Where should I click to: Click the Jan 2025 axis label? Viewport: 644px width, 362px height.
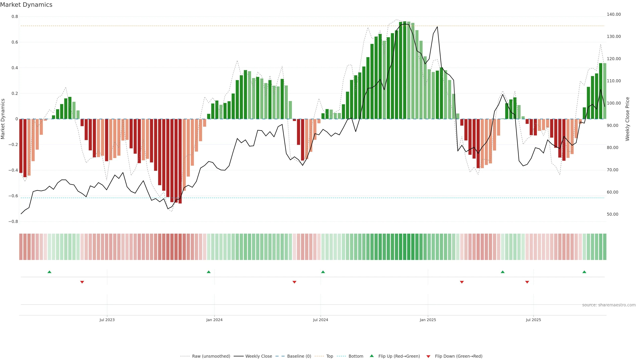(428, 320)
